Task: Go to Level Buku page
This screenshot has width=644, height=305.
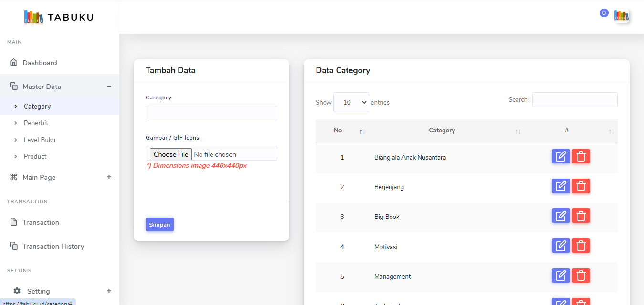Action: point(40,140)
